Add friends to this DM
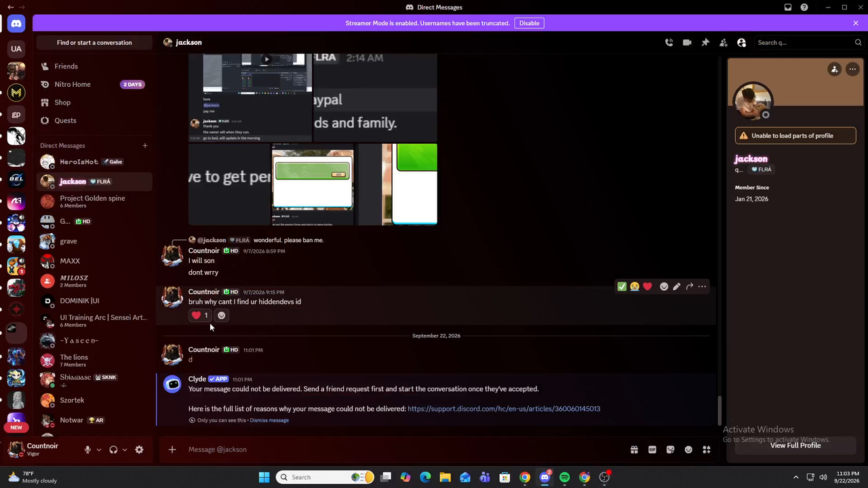 [x=724, y=43]
